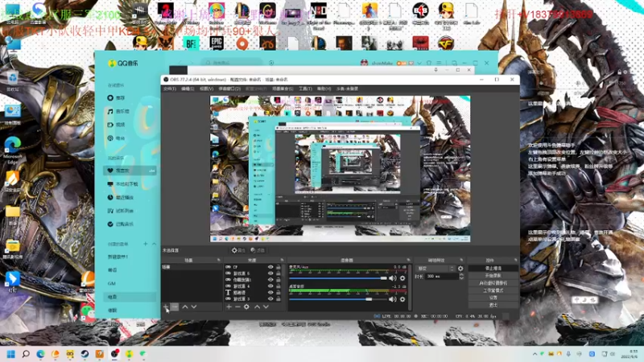Remove the selected scene with minus icon
This screenshot has width=644, height=362.
pyautogui.click(x=175, y=306)
